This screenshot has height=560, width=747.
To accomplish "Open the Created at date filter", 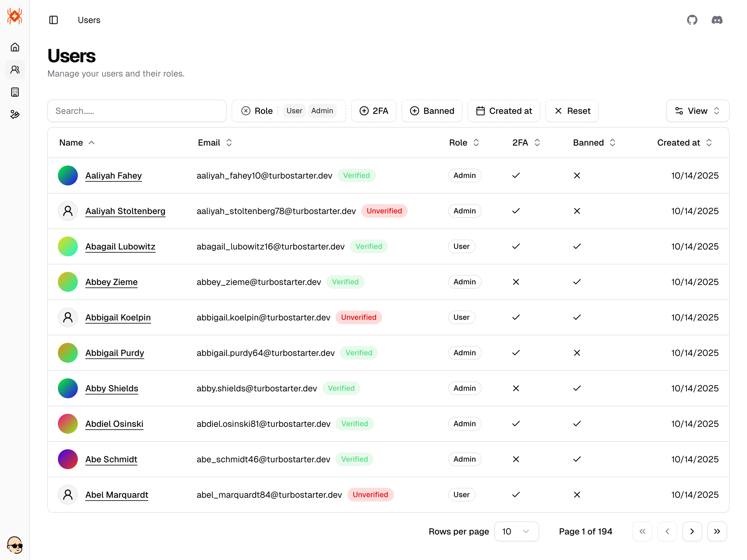I will coord(504,111).
